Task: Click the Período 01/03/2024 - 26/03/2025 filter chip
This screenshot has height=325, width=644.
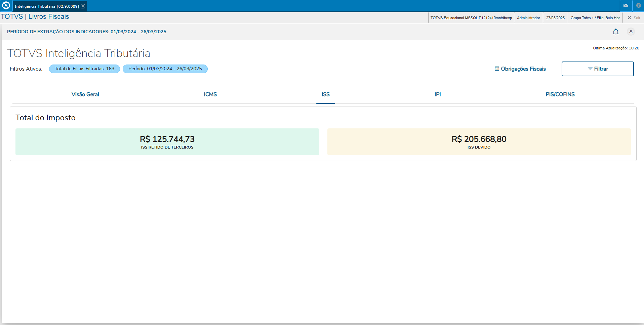Action: click(165, 69)
